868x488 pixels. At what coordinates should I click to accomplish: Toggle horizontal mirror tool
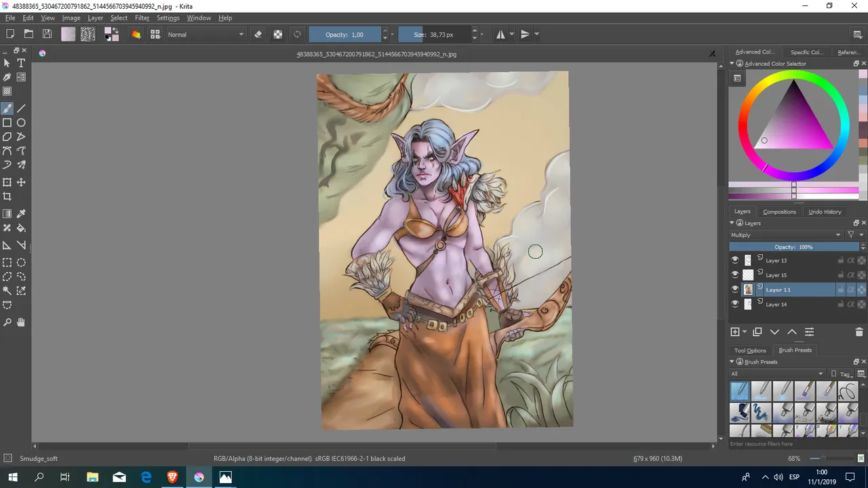(x=500, y=35)
